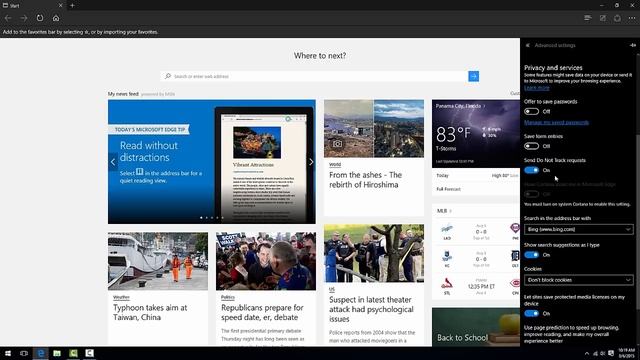Refresh the current page
Viewport: 640px width, 360px height.
(40, 18)
